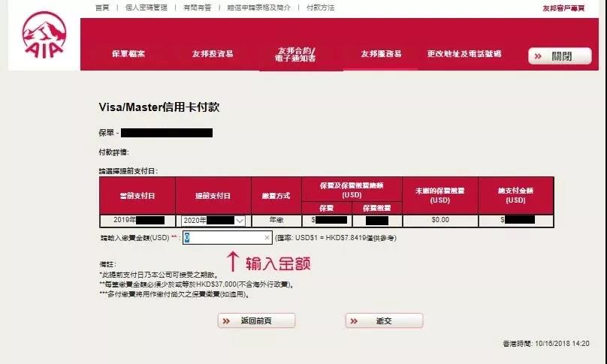Viewport: 607px width, 364px height.
Task: Click the 總支付金額 (USD) column header
Action: [x=516, y=196]
